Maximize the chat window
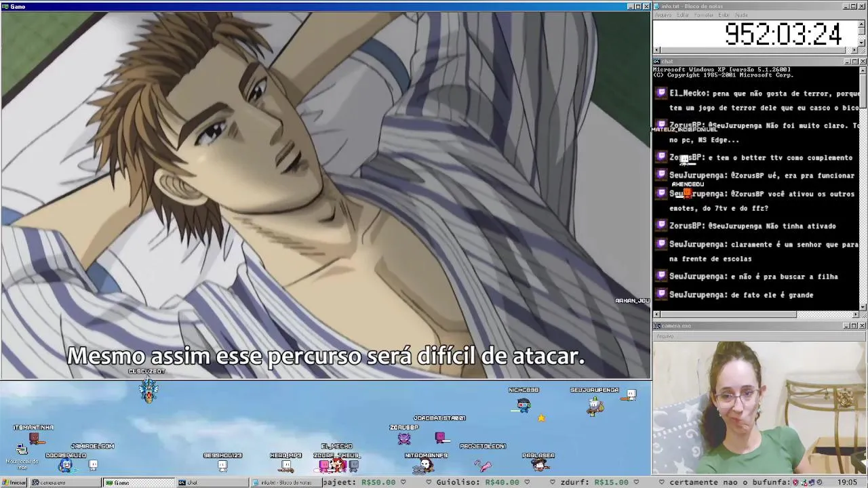Screen dimensions: 868x488 (854, 62)
